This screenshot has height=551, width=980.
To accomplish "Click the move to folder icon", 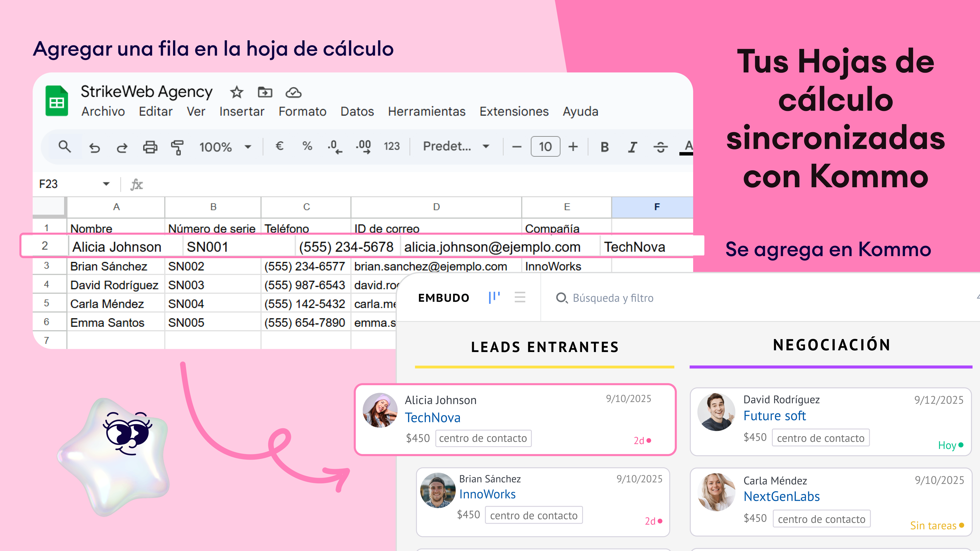I will (x=265, y=92).
